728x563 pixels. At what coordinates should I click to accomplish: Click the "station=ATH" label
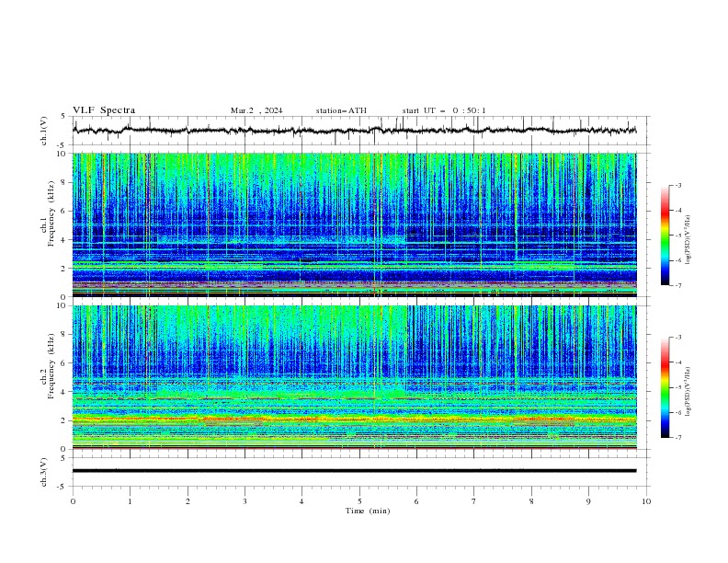[341, 110]
